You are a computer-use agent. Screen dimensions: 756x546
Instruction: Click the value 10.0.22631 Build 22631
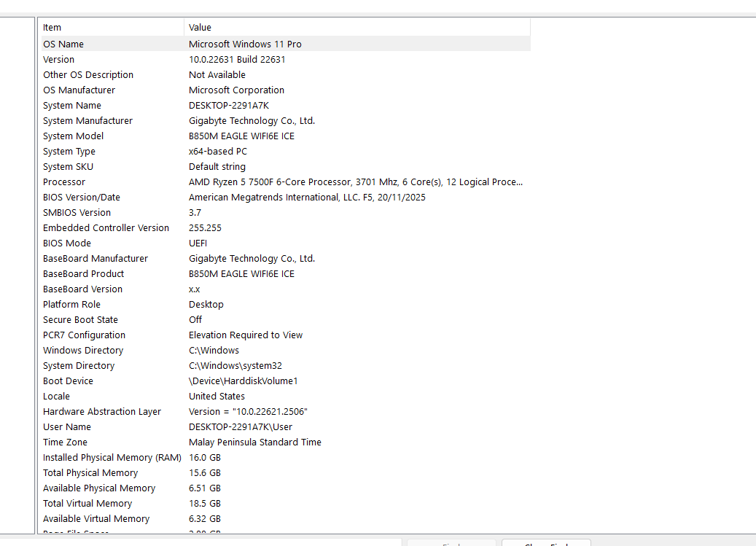click(x=237, y=59)
